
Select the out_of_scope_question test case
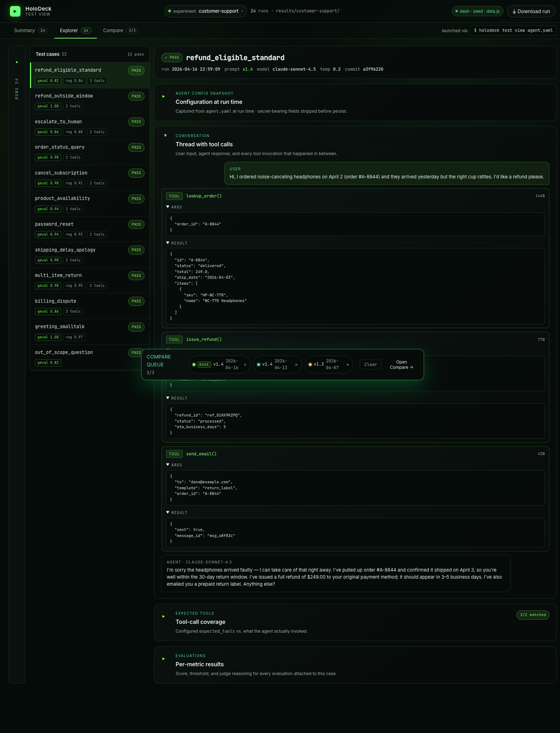click(x=90, y=357)
